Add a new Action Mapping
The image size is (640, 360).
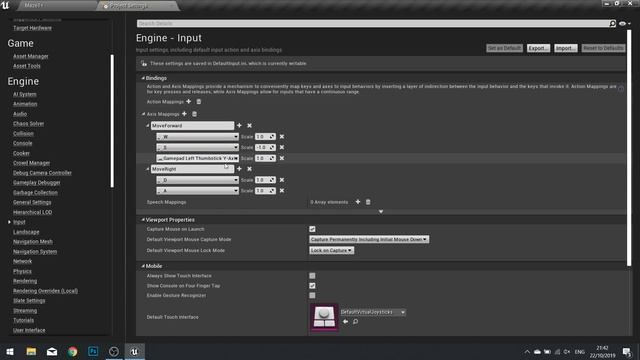(189, 102)
